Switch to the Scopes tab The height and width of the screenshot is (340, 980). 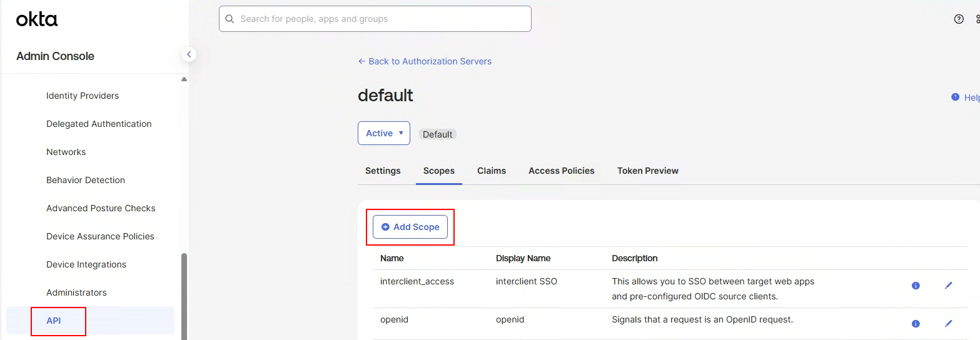pyautogui.click(x=439, y=171)
